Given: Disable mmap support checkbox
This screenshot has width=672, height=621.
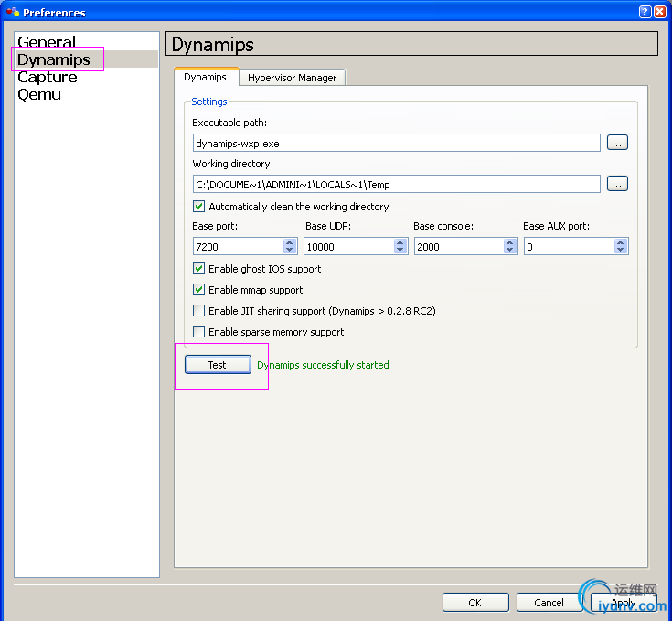Looking at the screenshot, I should click(x=199, y=290).
